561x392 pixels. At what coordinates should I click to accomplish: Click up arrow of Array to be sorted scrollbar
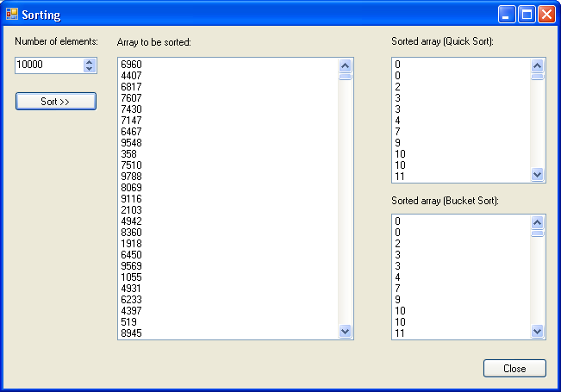[346, 65]
